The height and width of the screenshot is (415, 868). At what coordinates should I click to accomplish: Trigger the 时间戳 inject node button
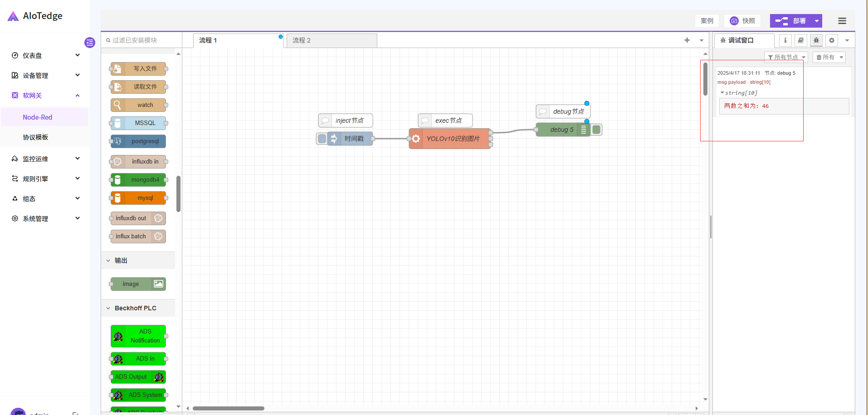click(x=322, y=139)
